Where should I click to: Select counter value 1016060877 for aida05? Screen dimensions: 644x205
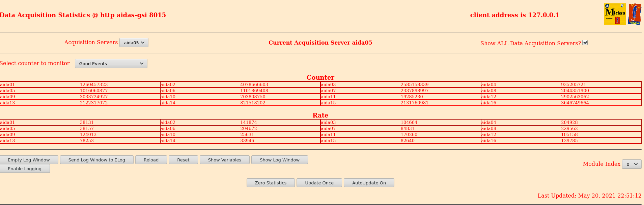94,91
